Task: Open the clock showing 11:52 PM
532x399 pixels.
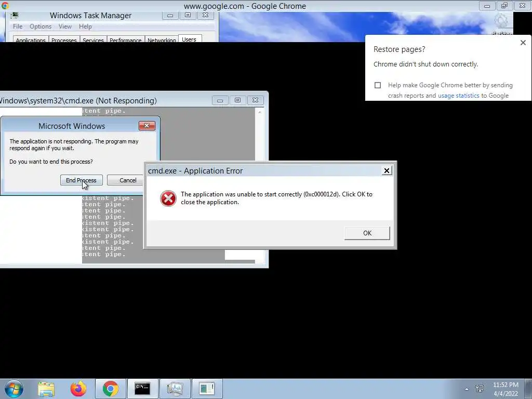Action: point(506,389)
